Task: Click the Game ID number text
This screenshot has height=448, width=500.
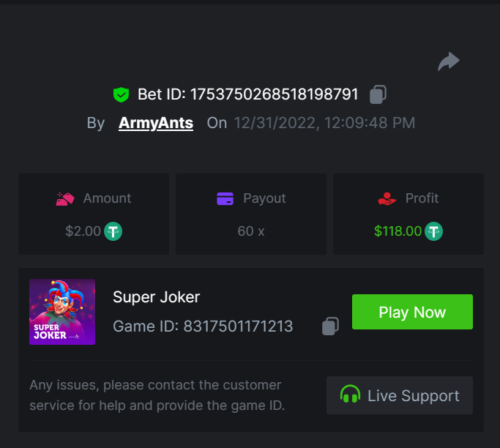Action: [238, 326]
